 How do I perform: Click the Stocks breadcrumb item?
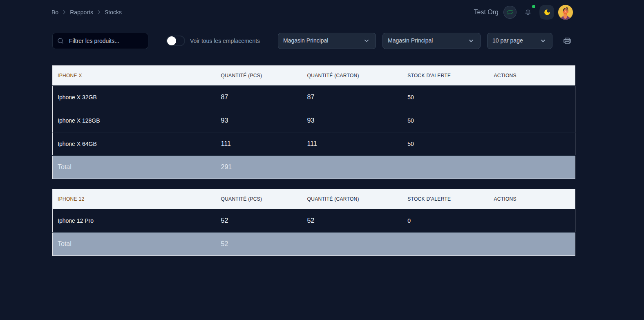(113, 12)
